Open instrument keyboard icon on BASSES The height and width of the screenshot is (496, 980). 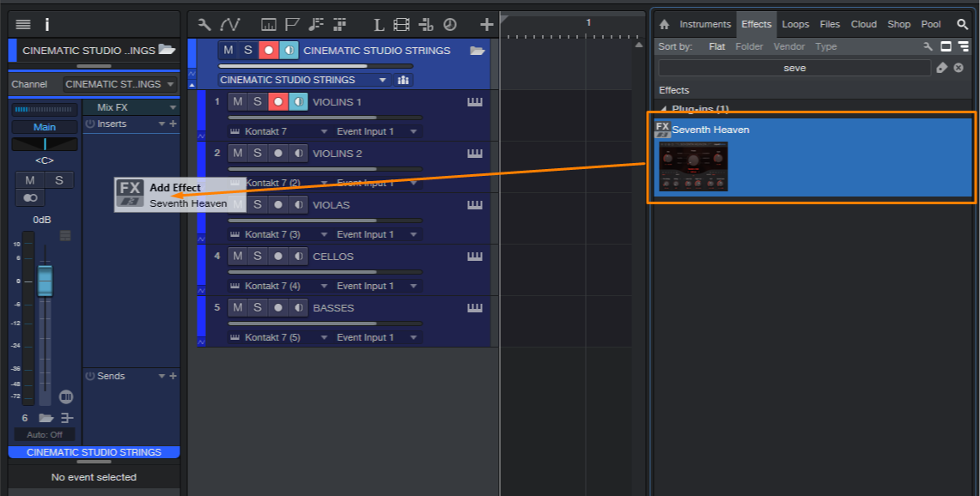475,307
